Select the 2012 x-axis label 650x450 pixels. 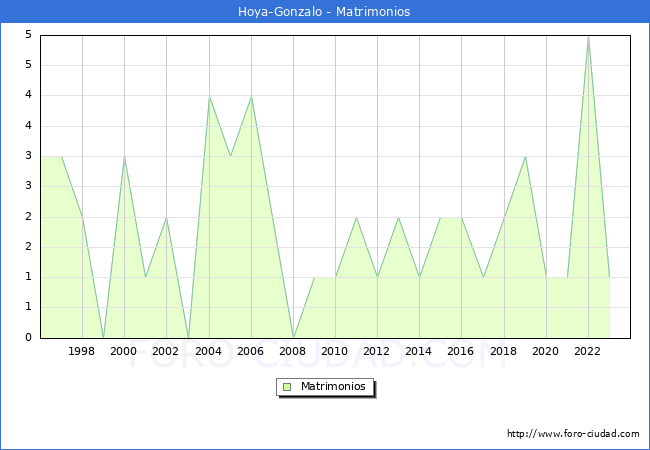tap(376, 351)
